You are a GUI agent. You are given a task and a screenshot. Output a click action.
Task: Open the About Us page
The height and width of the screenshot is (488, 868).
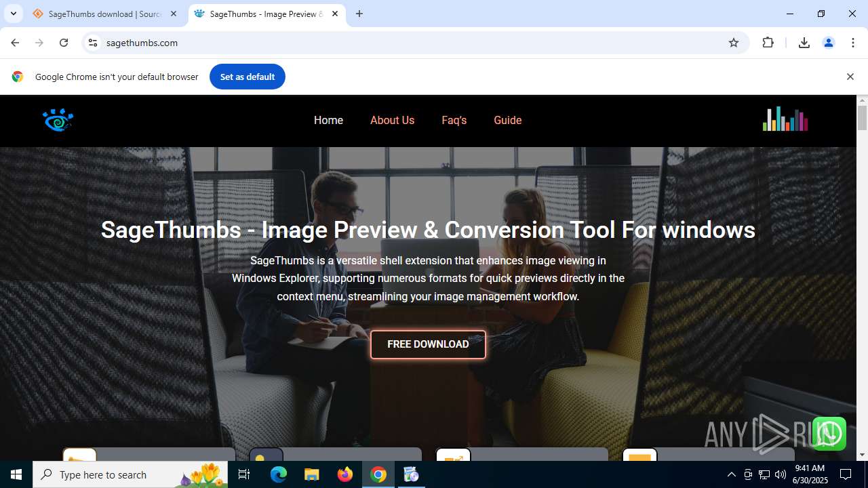[x=392, y=120]
